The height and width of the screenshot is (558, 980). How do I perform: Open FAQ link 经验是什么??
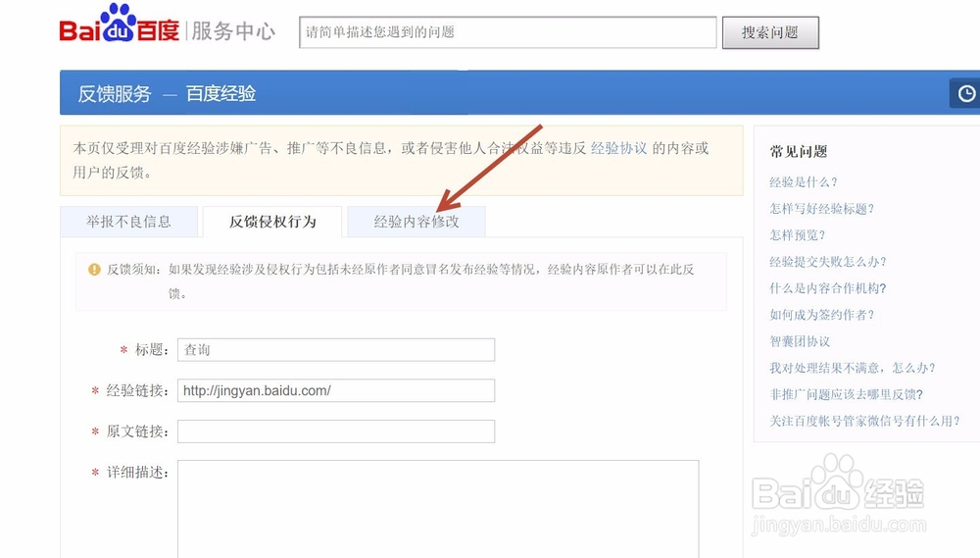click(804, 182)
